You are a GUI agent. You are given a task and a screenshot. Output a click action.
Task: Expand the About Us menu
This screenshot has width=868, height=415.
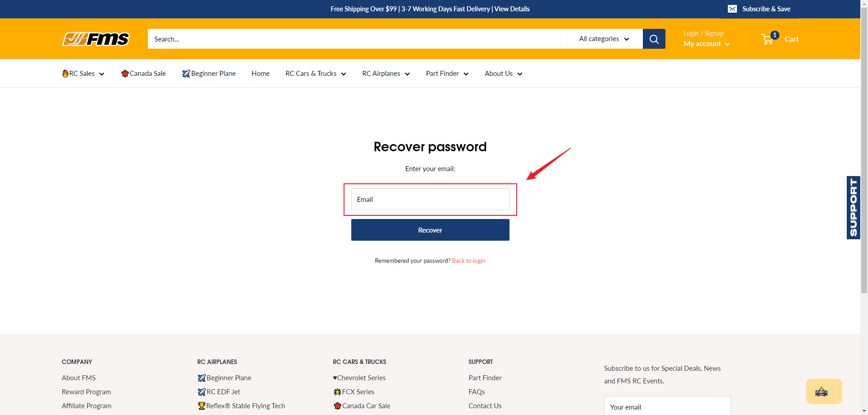[503, 73]
